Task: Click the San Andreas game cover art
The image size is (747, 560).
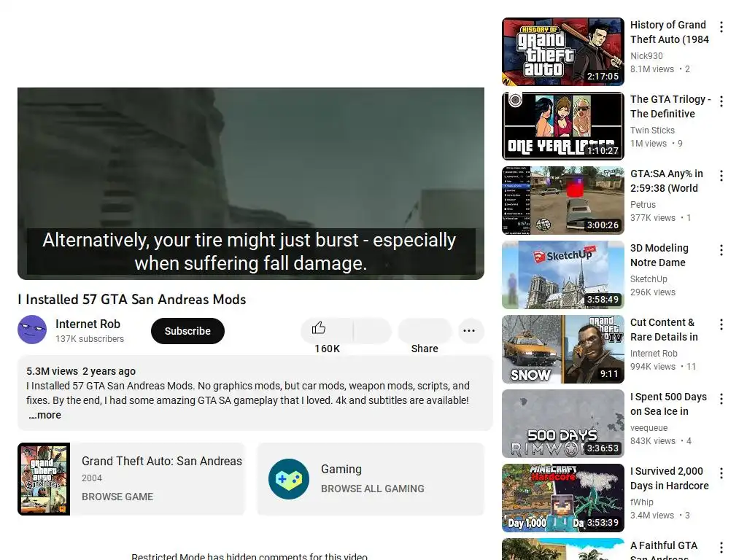Action: pos(44,479)
